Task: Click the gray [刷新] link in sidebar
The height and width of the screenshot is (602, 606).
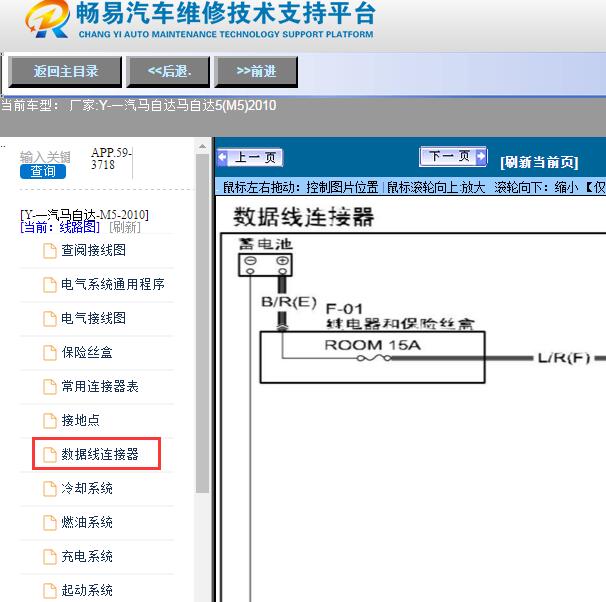Action: point(125,227)
